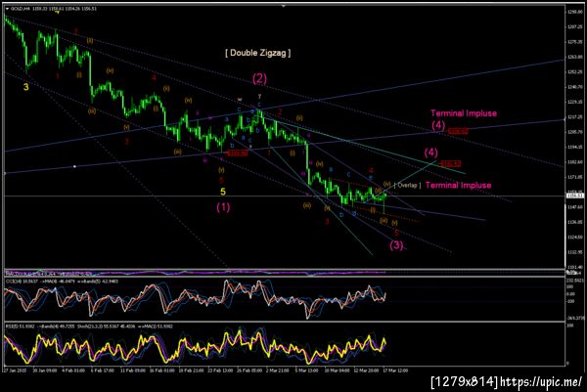Select the [ Overlap ] annotation
587x392 pixels.
pyautogui.click(x=408, y=185)
